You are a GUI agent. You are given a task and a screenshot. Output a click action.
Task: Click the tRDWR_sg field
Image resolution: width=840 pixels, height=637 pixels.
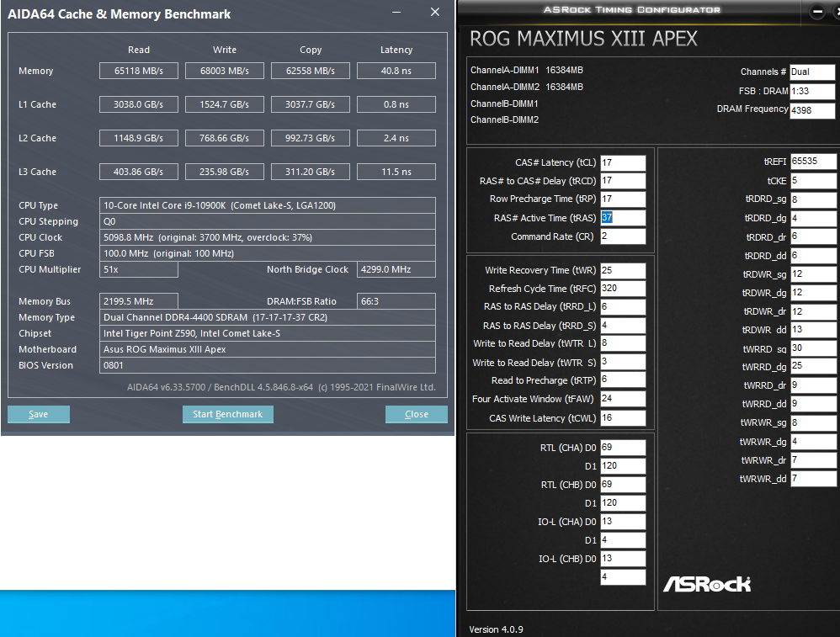pos(813,274)
